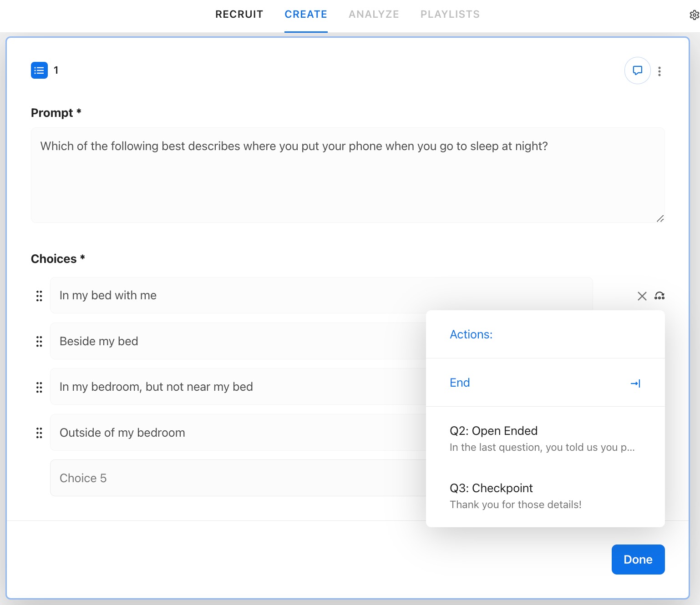Click drag handle beside 'Beside my bed'

click(x=39, y=341)
